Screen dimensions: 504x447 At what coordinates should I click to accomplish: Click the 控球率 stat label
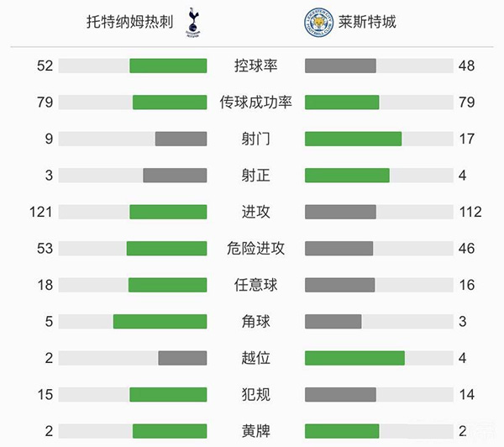[x=255, y=66]
